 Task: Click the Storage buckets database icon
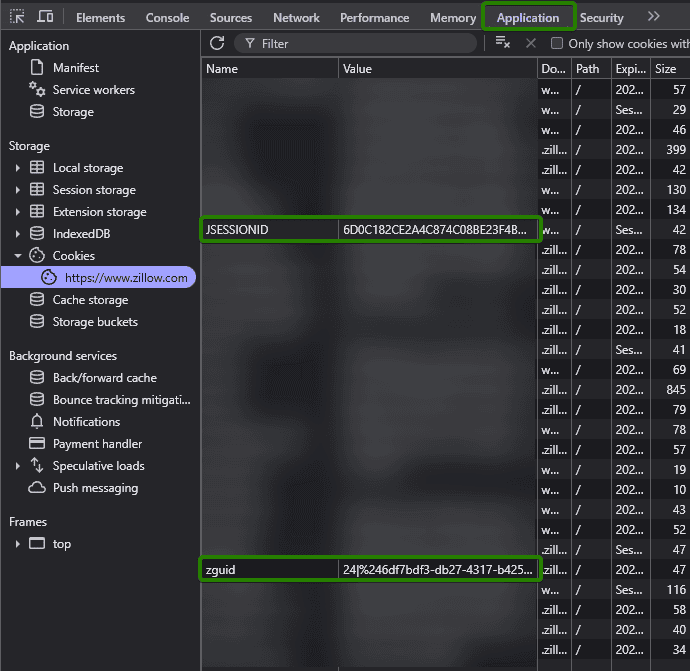(37, 322)
